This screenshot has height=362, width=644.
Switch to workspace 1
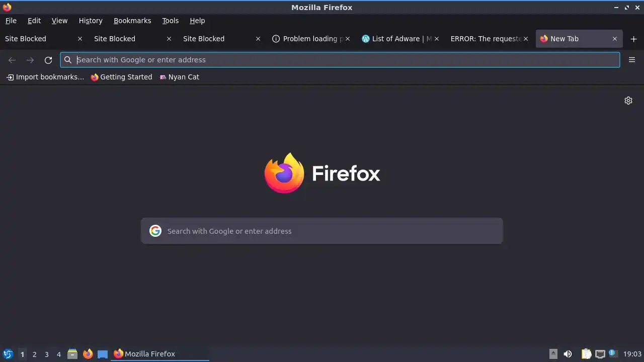22,354
